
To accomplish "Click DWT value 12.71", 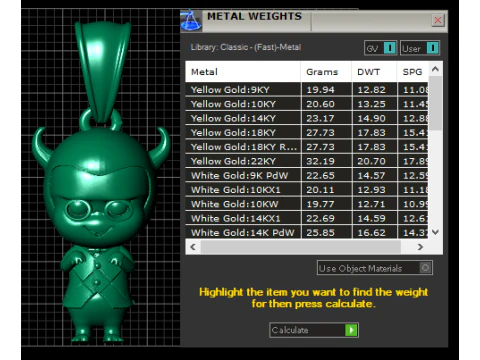I will [372, 204].
